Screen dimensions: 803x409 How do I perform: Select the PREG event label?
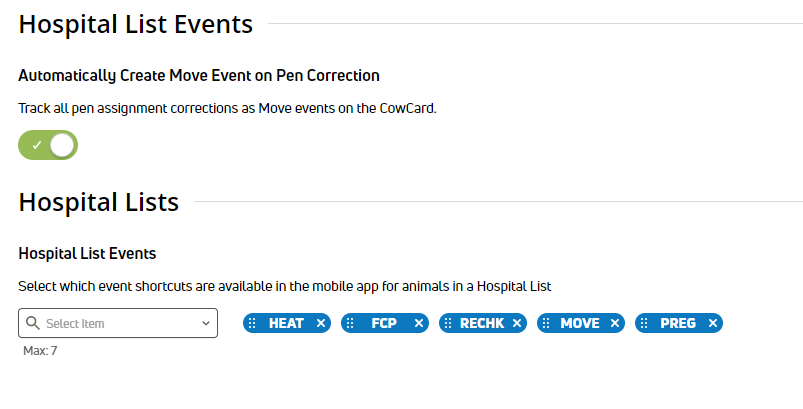678,323
